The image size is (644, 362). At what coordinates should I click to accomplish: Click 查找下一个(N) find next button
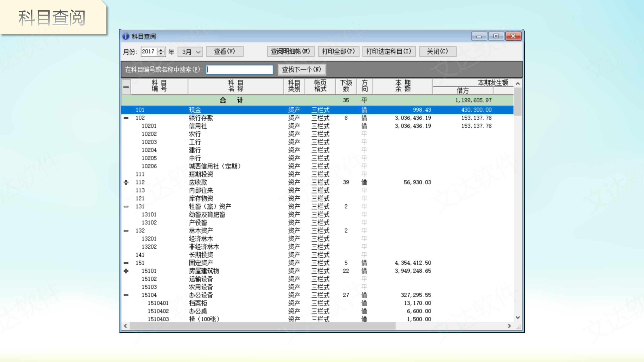(301, 70)
